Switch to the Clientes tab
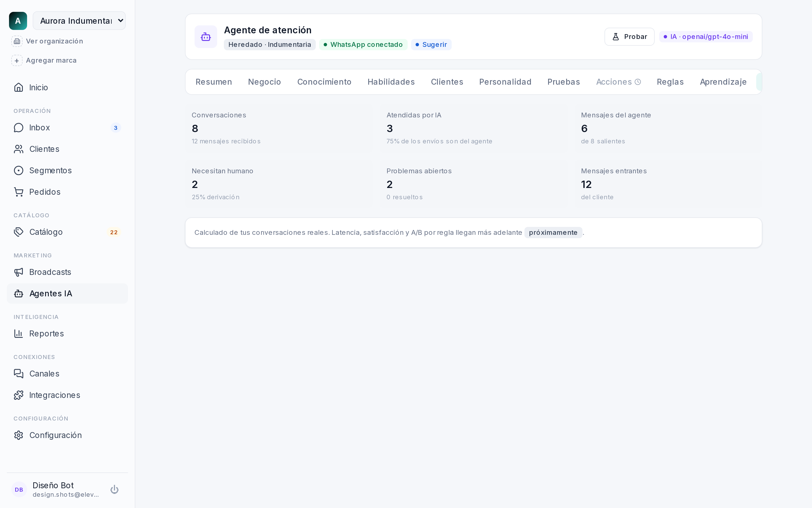 (447, 82)
